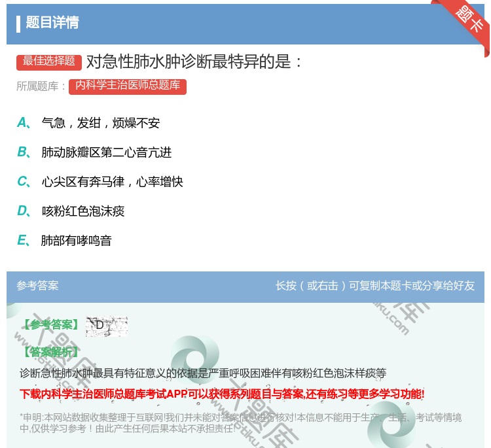Click the 长按（或右击）可复制本题卡 hint text

[x=375, y=286]
